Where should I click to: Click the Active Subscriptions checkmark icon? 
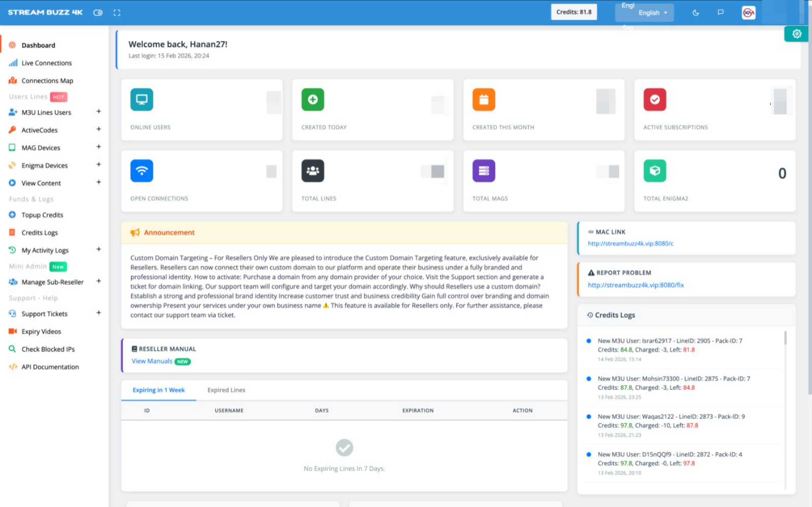click(x=655, y=99)
